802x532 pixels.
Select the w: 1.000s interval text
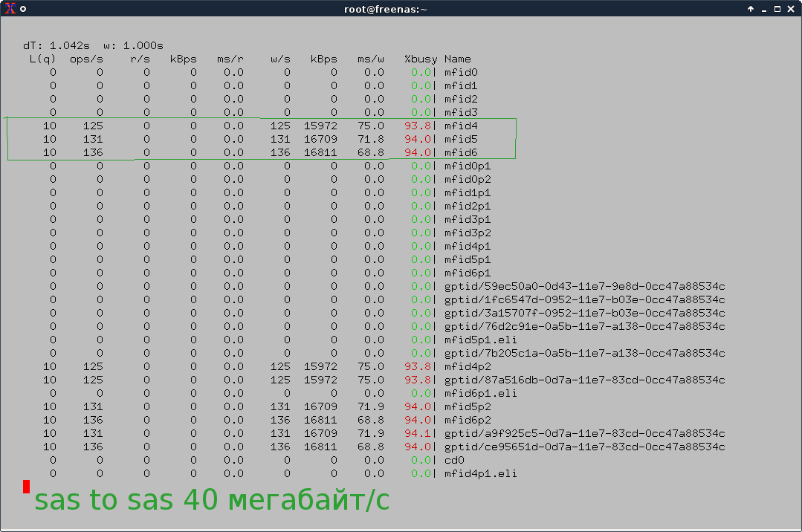(x=133, y=45)
